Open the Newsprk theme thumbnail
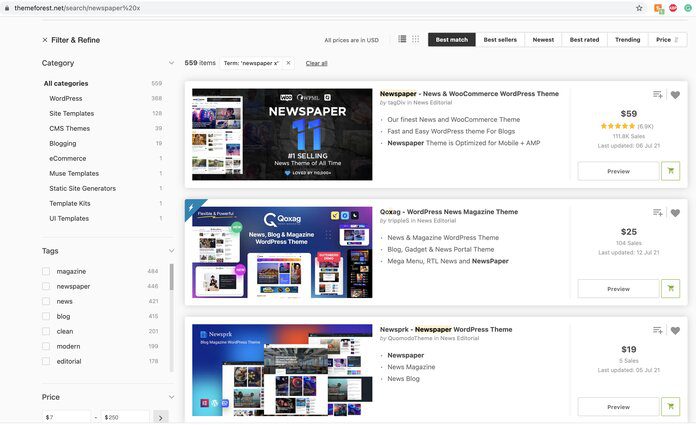Viewport: 696px width, 425px height. coord(282,370)
